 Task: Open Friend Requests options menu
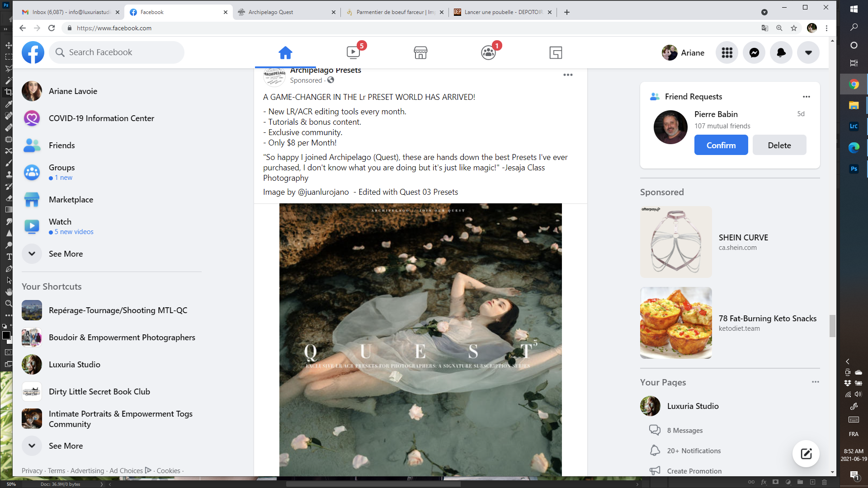[x=807, y=97]
